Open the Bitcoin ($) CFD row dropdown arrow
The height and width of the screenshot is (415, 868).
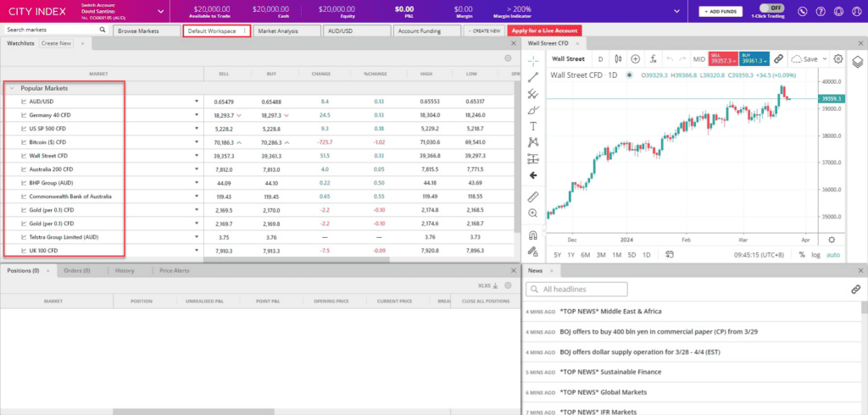tap(196, 142)
